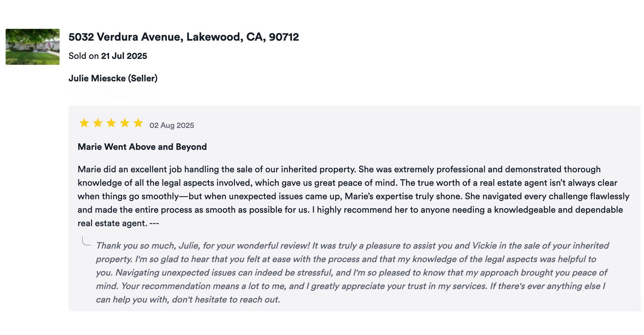The width and height of the screenshot is (644, 335).
Task: Click the "Marie Went Above and Beyond" title
Action: tap(142, 147)
